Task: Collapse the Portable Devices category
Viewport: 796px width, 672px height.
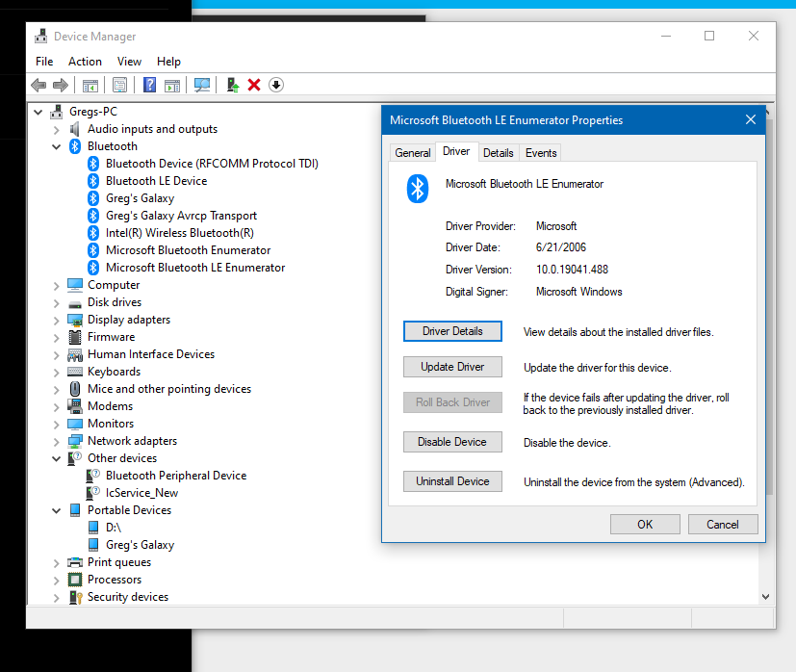Action: (x=57, y=510)
